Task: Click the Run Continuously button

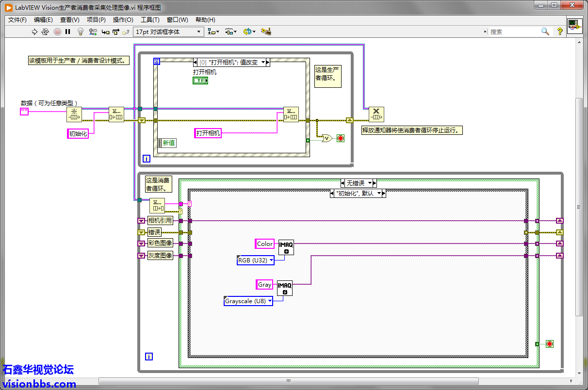Action: point(45,32)
